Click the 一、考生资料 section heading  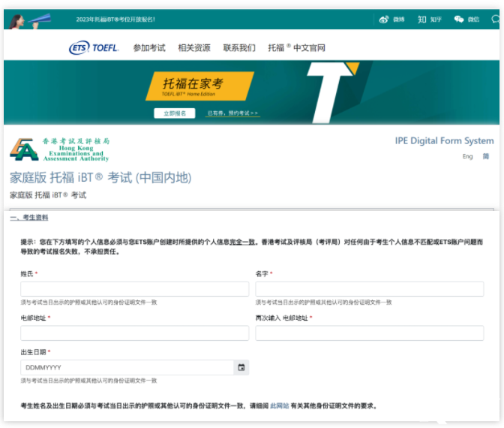(x=29, y=218)
